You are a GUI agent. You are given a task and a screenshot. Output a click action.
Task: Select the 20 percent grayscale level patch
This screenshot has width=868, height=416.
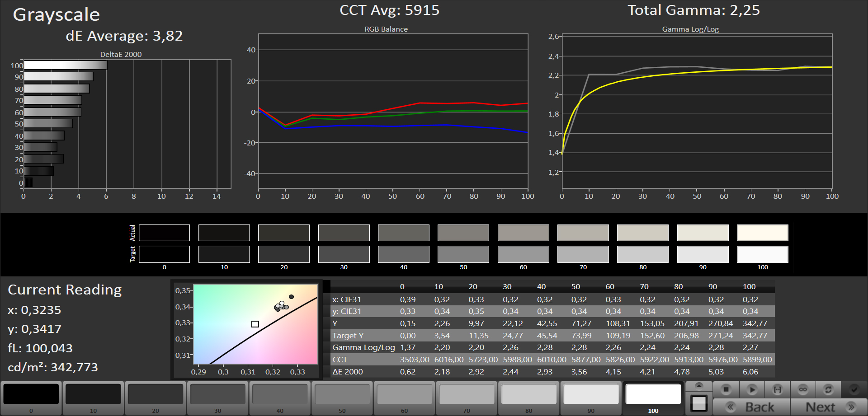[x=156, y=398]
